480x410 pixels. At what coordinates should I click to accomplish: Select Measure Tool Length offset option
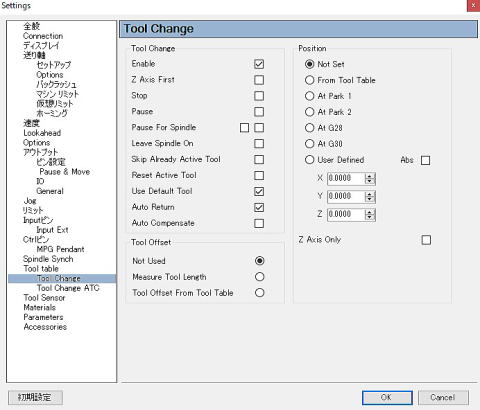(259, 277)
